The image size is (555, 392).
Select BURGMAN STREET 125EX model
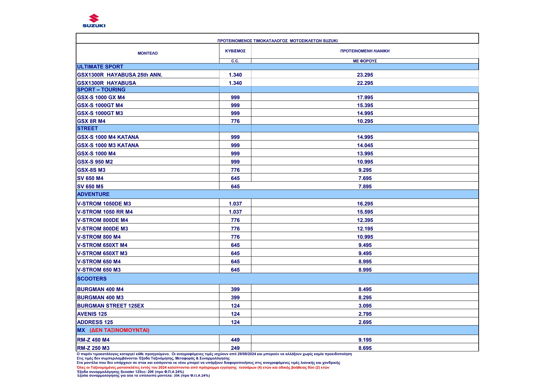click(110, 306)
